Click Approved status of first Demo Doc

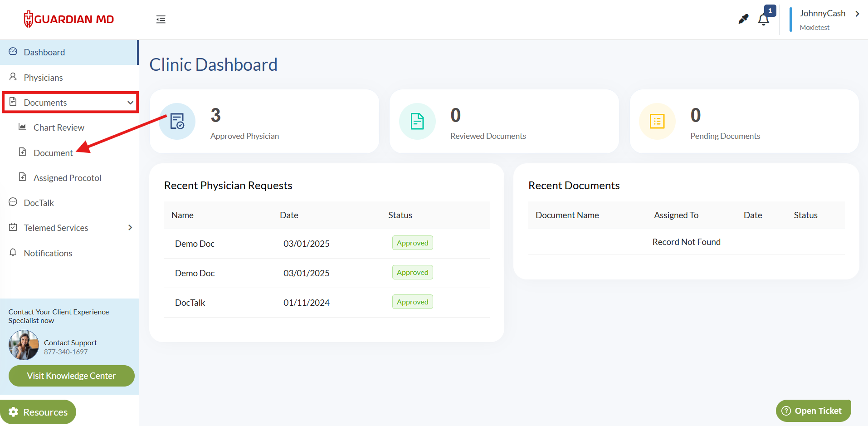pos(413,243)
